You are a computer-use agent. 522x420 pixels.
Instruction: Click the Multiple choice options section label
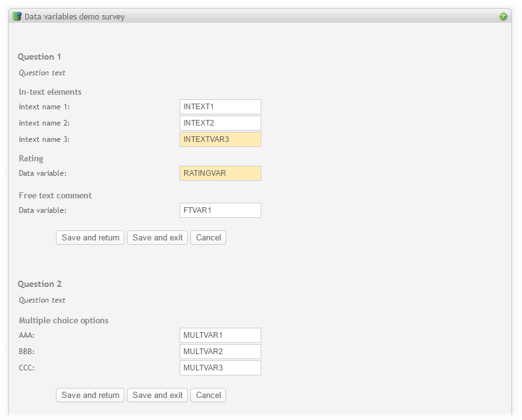pyautogui.click(x=63, y=320)
